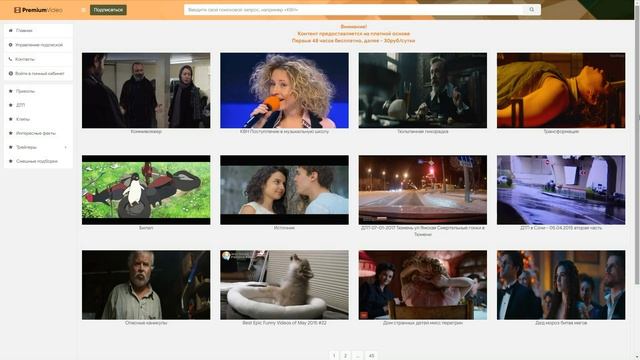The width and height of the screenshot is (640, 360).
Task: Go to pagination page 1
Action: point(334,356)
